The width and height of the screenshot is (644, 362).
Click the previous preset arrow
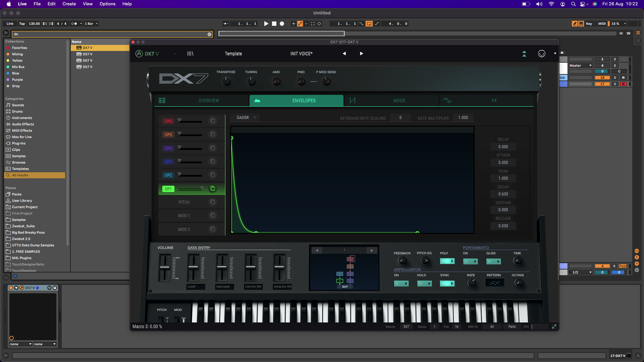(344, 54)
